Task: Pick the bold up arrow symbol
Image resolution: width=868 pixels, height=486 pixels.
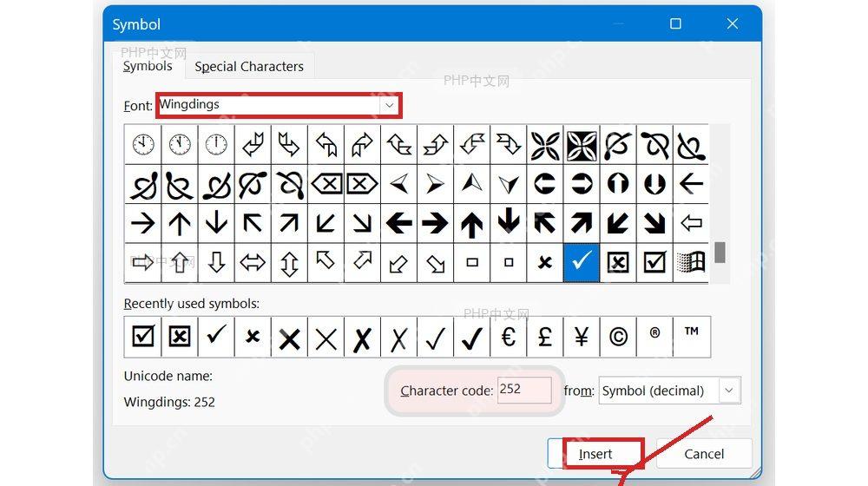Action: click(471, 223)
